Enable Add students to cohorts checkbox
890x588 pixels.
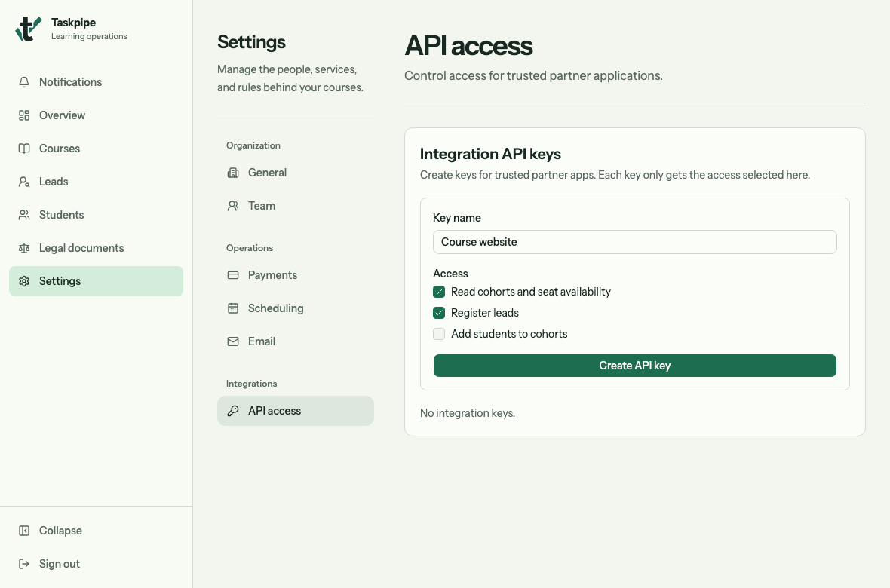coord(439,334)
